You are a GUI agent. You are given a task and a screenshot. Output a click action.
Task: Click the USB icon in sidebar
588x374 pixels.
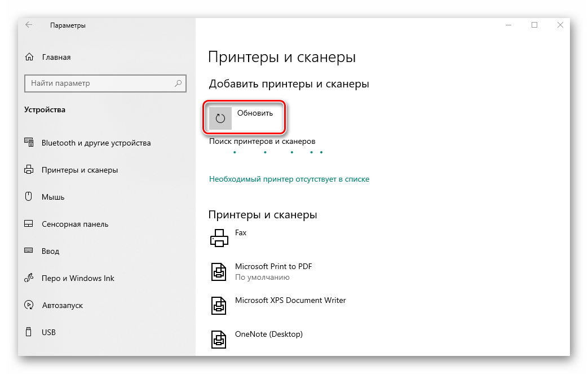click(29, 332)
